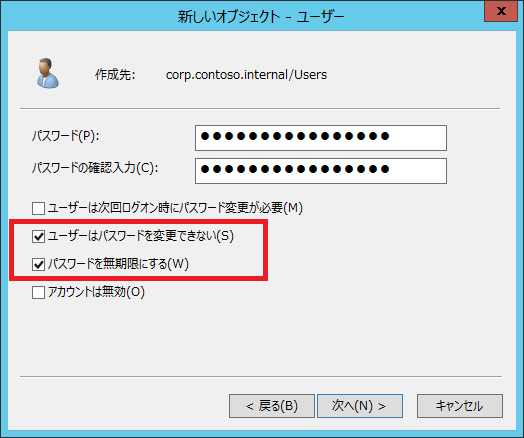Proceed with the 次へ(N) button
This screenshot has width=524, height=438.
click(x=360, y=406)
